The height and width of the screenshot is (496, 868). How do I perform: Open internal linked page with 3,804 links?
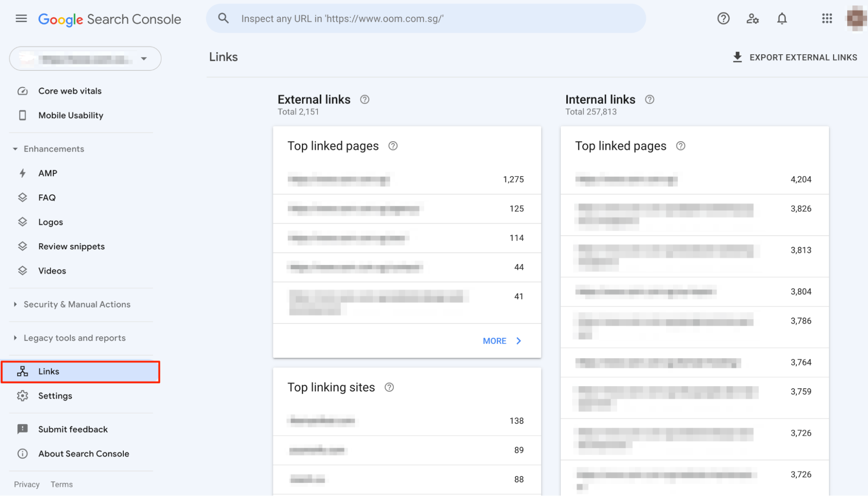[x=694, y=292]
